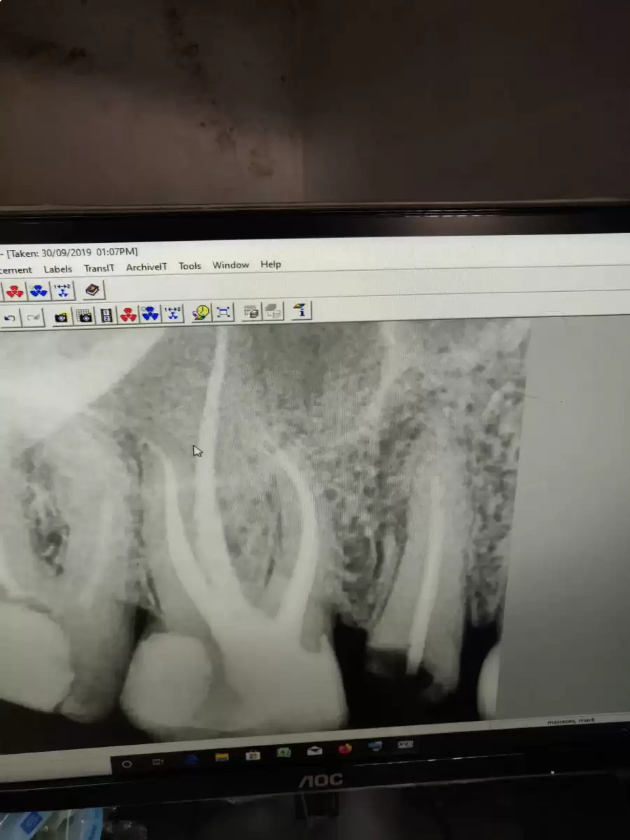This screenshot has height=840, width=630.
Task: Click the clock history icon
Action: coord(201,312)
